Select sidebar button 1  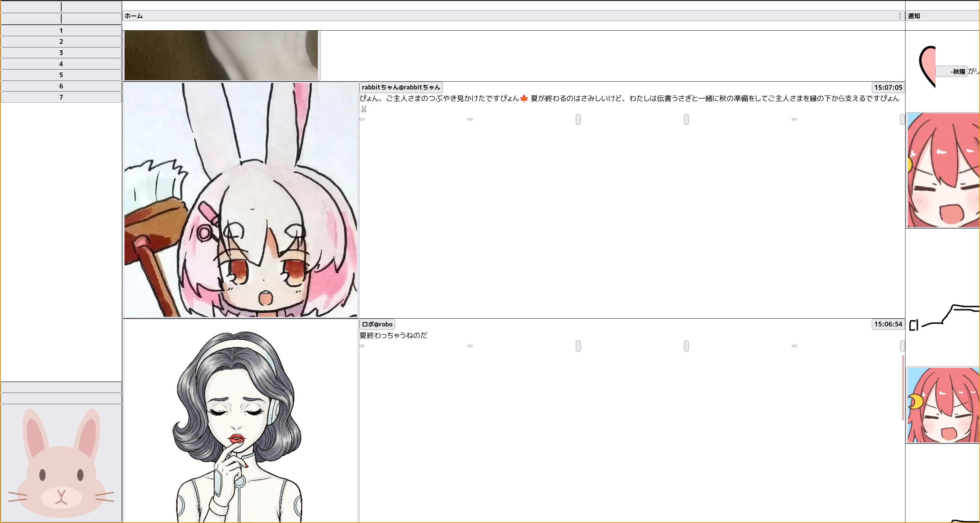click(x=61, y=31)
